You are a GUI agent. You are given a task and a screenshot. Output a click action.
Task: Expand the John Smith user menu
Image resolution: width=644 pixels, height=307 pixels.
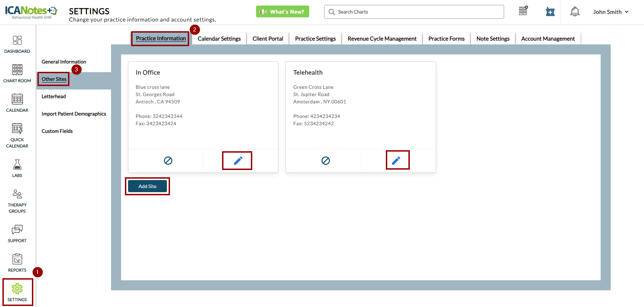pyautogui.click(x=610, y=12)
